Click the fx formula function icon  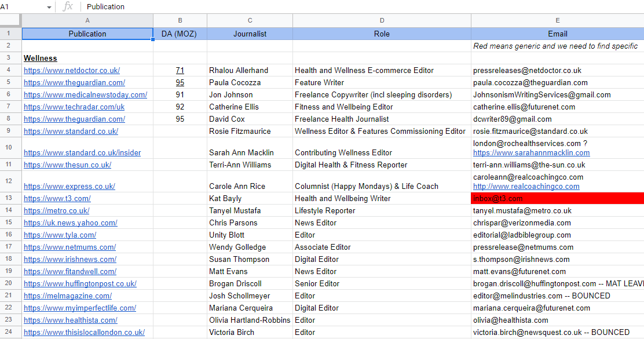pos(68,6)
